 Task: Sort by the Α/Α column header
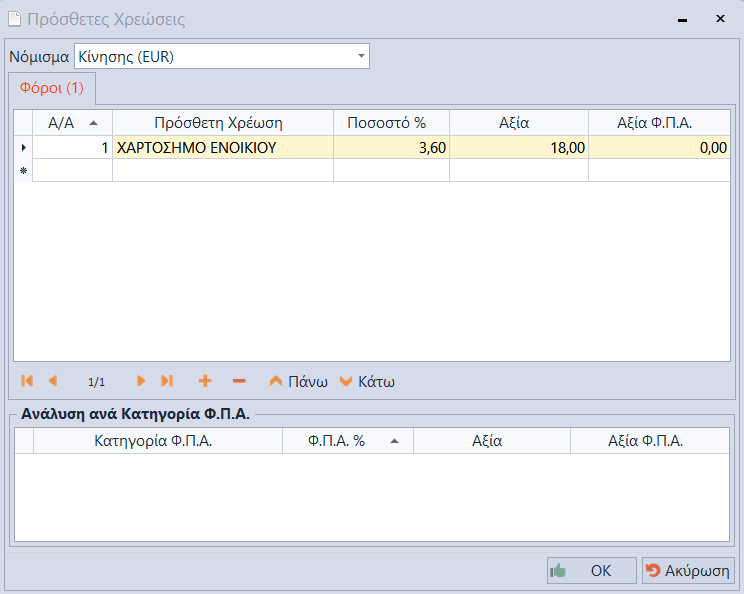pos(72,123)
